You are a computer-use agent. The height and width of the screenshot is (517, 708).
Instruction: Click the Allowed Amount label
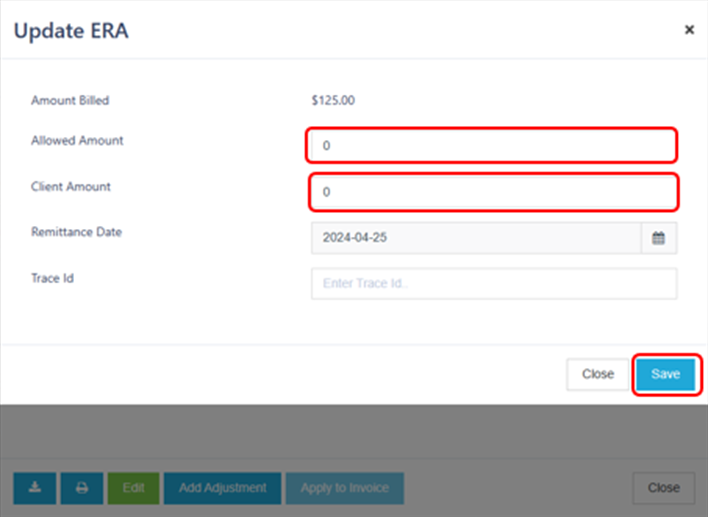tap(77, 141)
